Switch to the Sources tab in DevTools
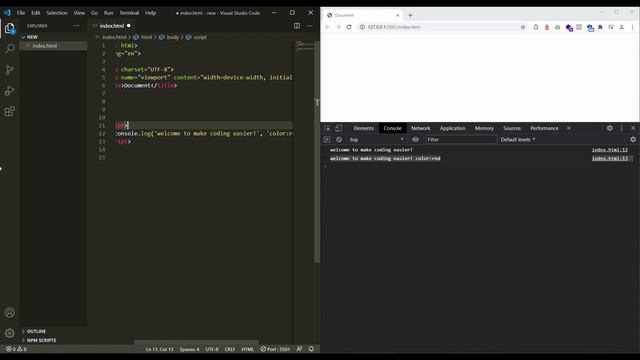 tap(512, 128)
